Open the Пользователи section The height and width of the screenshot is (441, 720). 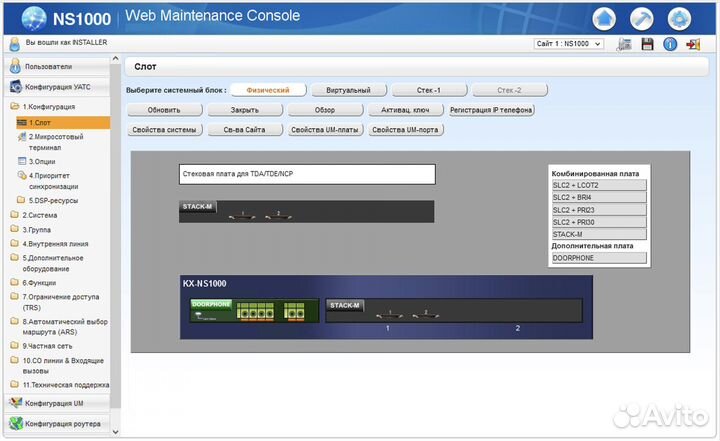48,66
